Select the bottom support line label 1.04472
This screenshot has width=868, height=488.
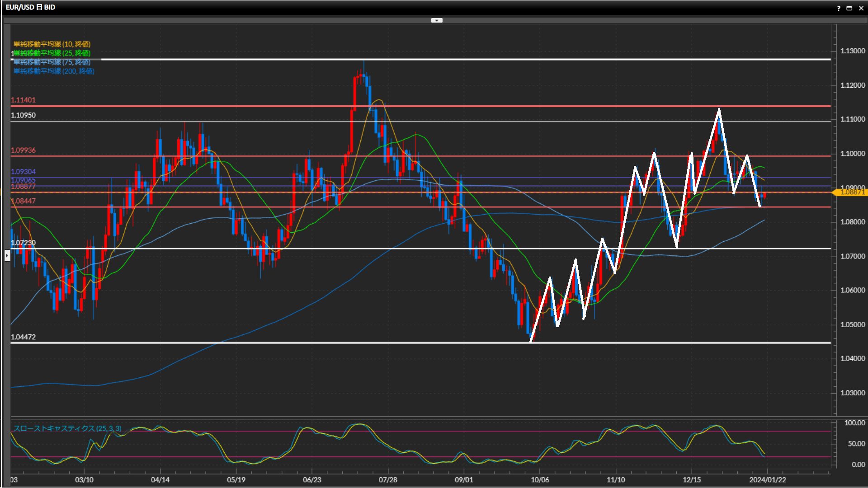(23, 337)
